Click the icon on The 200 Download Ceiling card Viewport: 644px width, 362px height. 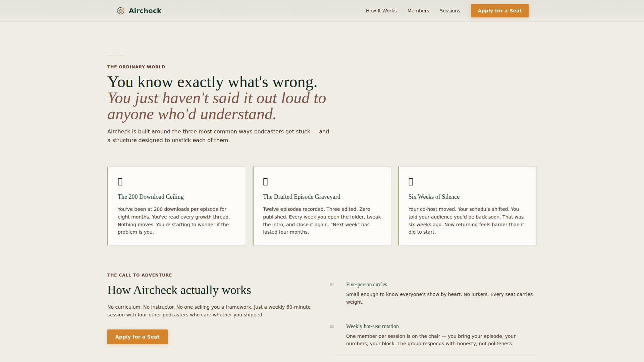120,182
